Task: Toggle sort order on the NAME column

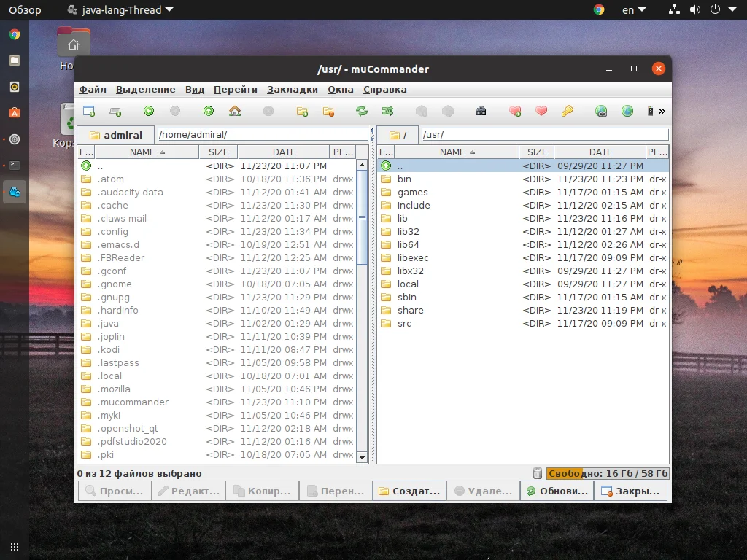Action: (x=142, y=151)
